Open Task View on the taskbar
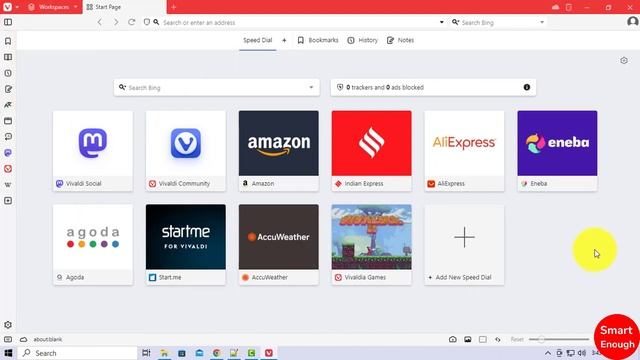 (146, 353)
